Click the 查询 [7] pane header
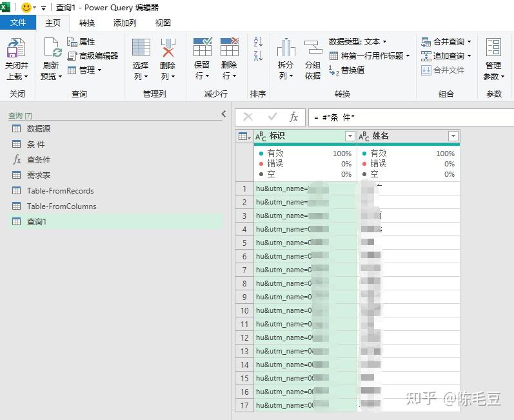Screen dimensions: 514x420 tap(20, 115)
